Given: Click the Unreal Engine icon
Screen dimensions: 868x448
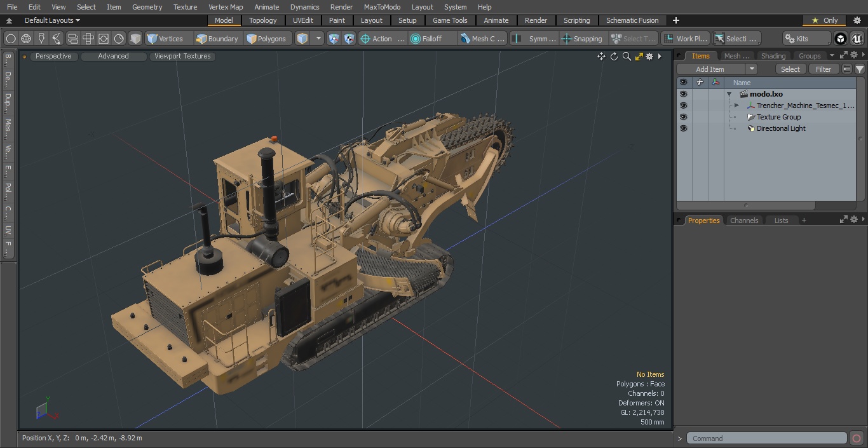Looking at the screenshot, I should tap(857, 39).
